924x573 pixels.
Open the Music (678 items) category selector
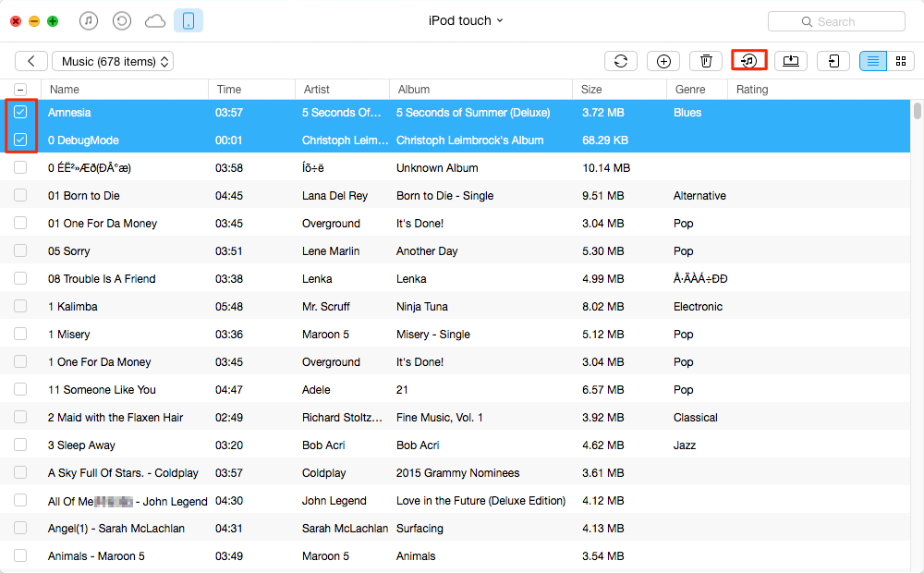click(x=113, y=61)
